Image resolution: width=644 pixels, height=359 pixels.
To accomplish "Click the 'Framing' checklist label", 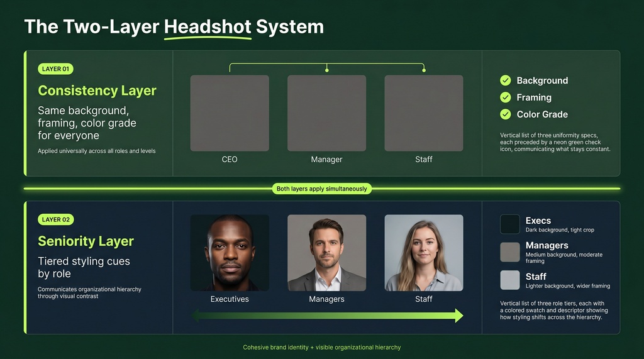I will pos(534,97).
